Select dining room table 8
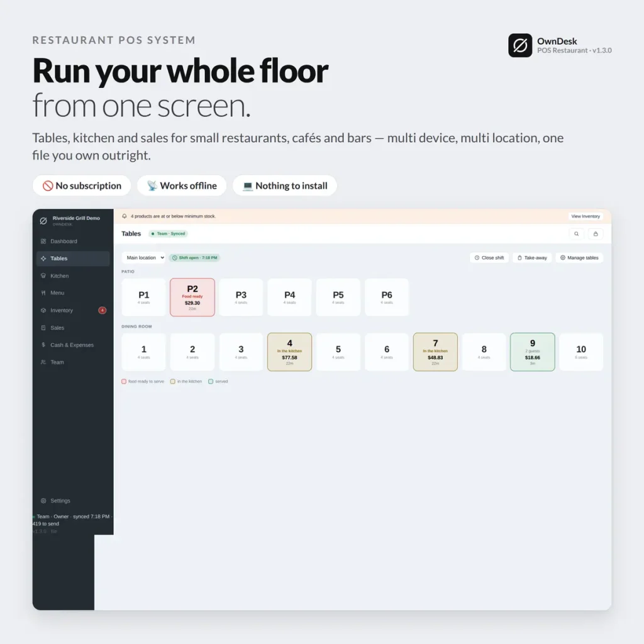This screenshot has width=644, height=644. click(484, 352)
